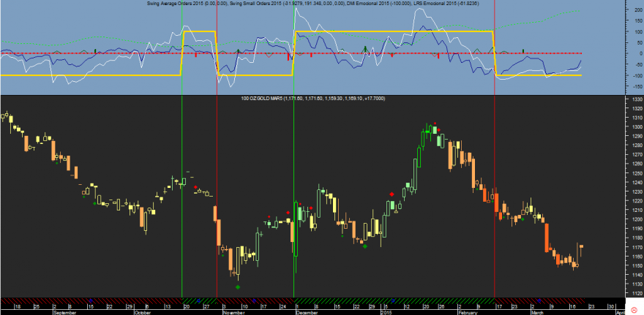Click the red hatched ribbon segment under September

(x=91, y=300)
